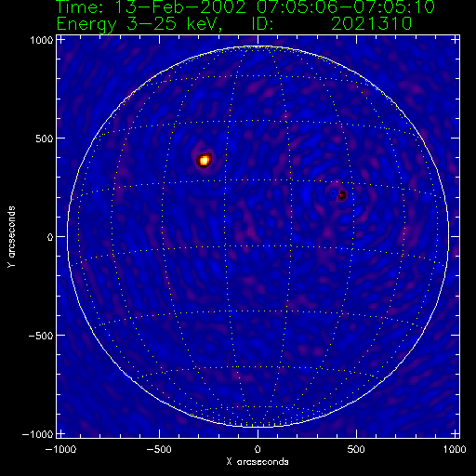Click the 500 tick label on X axis

(x=356, y=449)
